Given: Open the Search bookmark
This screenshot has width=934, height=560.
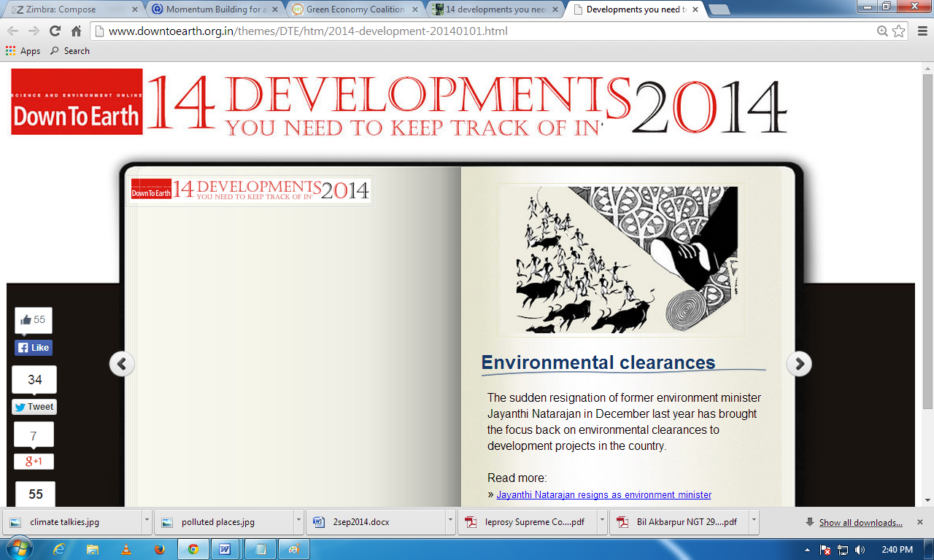Looking at the screenshot, I should click(70, 51).
